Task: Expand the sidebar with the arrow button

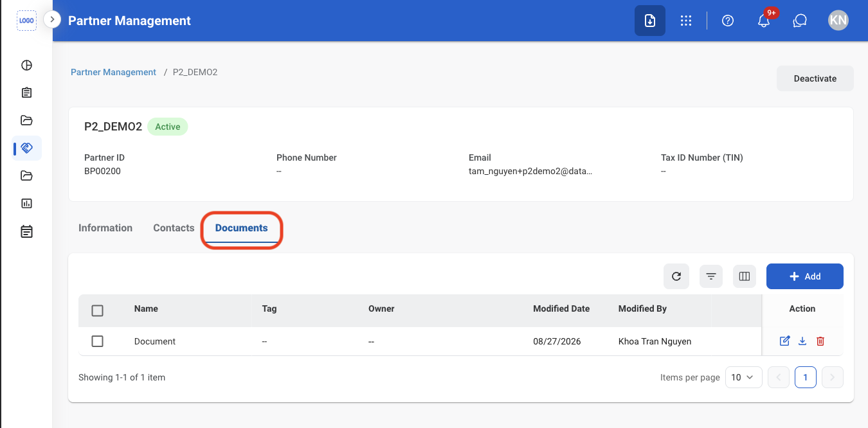Action: (52, 20)
